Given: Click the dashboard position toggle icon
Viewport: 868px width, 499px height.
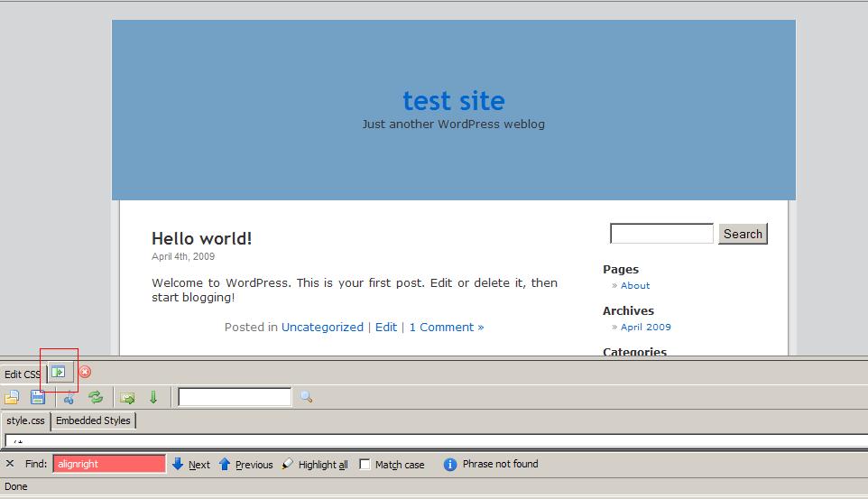Looking at the screenshot, I should click(59, 372).
